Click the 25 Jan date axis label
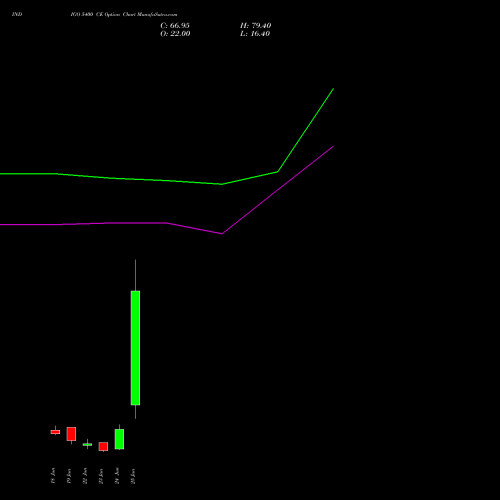The height and width of the screenshot is (500, 500). (133, 476)
